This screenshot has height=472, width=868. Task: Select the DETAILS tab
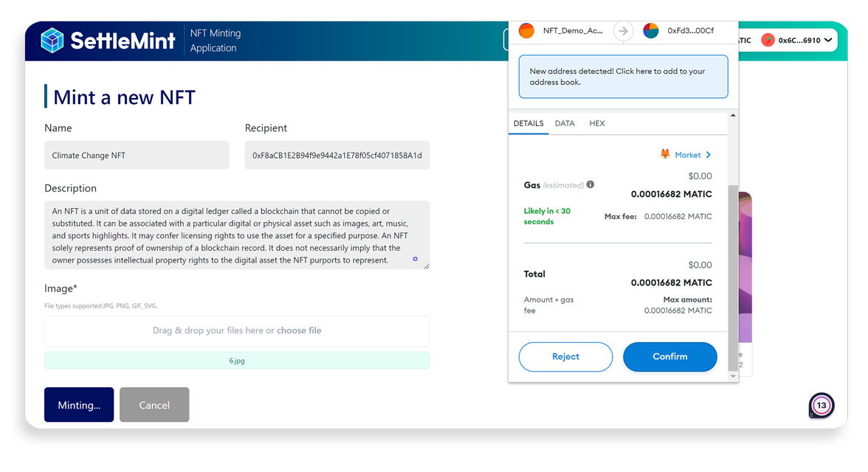[528, 123]
